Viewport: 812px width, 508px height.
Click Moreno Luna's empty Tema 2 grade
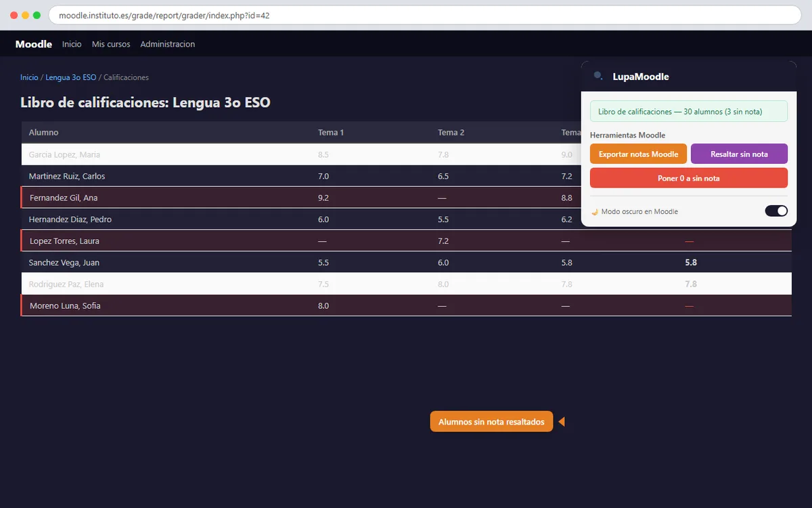pos(443,306)
